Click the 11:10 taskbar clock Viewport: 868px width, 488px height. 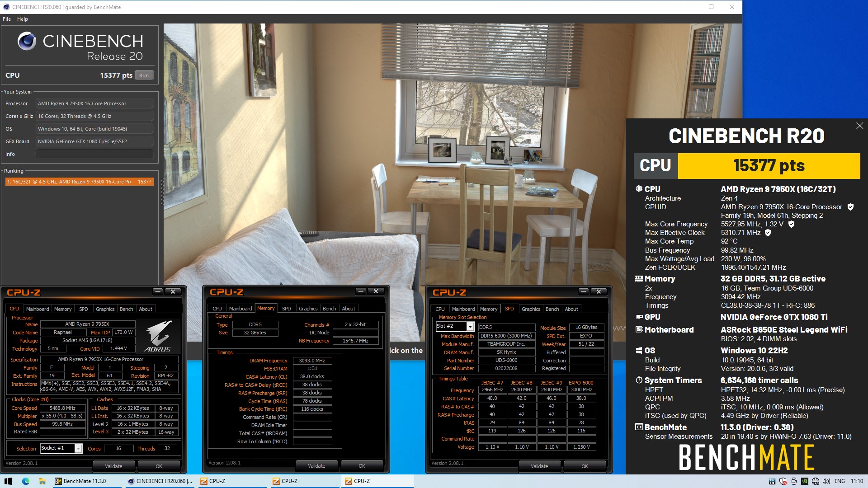coord(857,481)
